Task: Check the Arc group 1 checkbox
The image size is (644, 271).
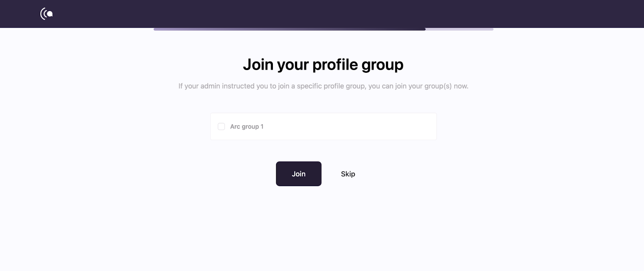Action: tap(221, 127)
